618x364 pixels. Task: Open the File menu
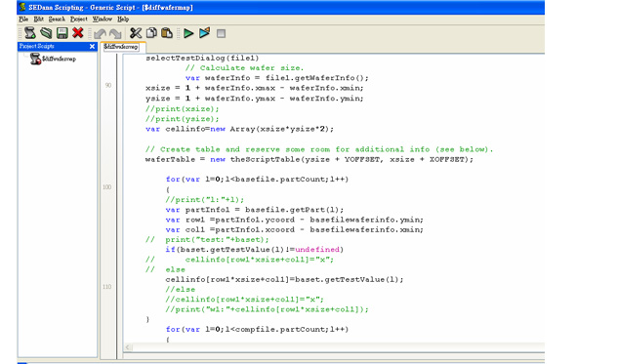23,19
